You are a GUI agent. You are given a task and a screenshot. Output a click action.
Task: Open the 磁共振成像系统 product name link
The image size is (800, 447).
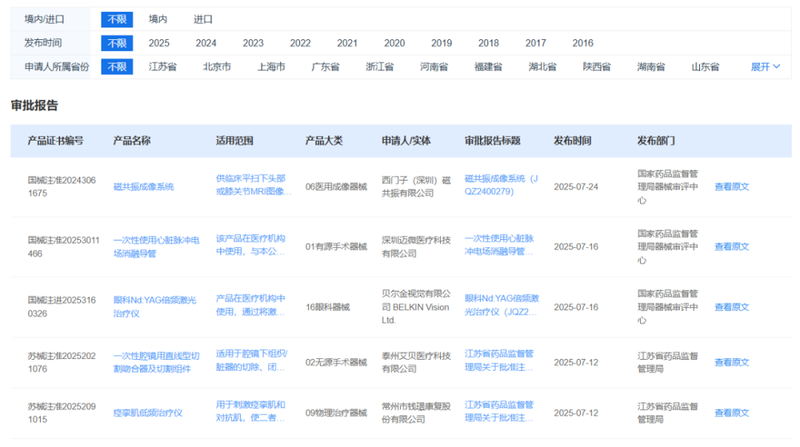pos(144,187)
